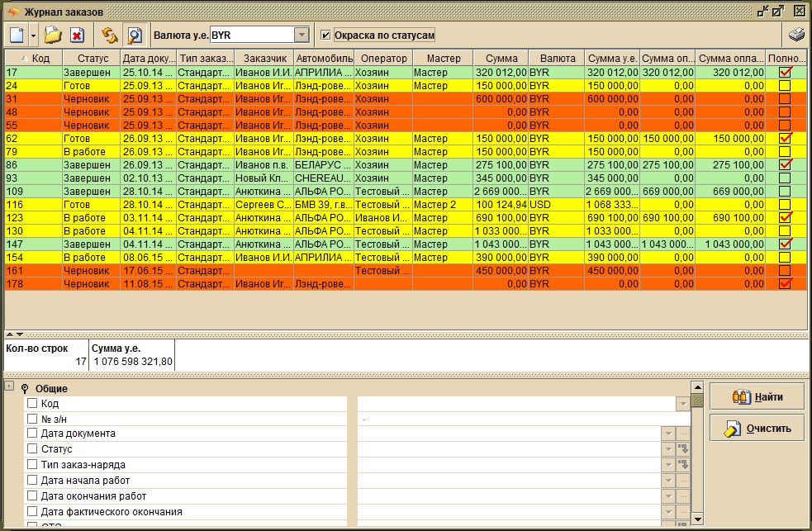Open the Дата документа filter dropdown arrow

point(668,434)
